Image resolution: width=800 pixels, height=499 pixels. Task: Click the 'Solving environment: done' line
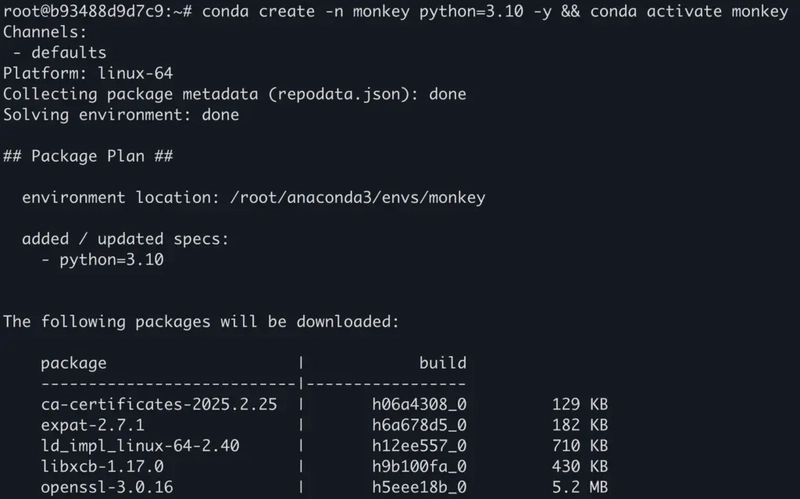pos(121,115)
